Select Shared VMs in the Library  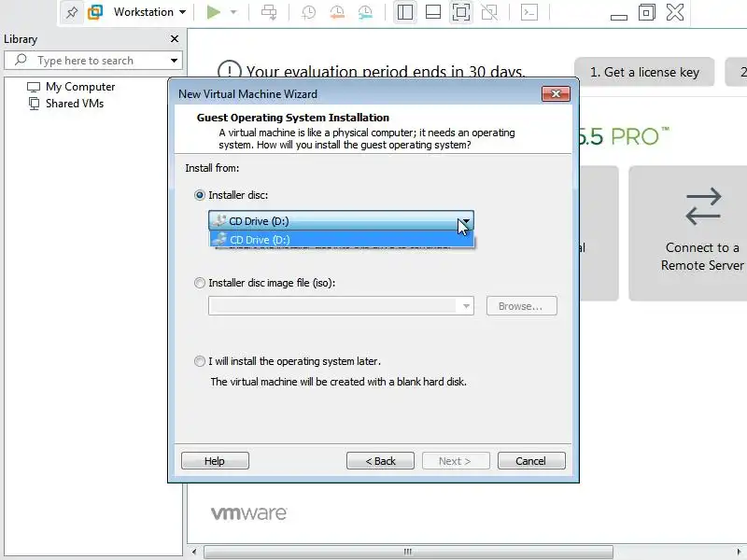pyautogui.click(x=75, y=104)
